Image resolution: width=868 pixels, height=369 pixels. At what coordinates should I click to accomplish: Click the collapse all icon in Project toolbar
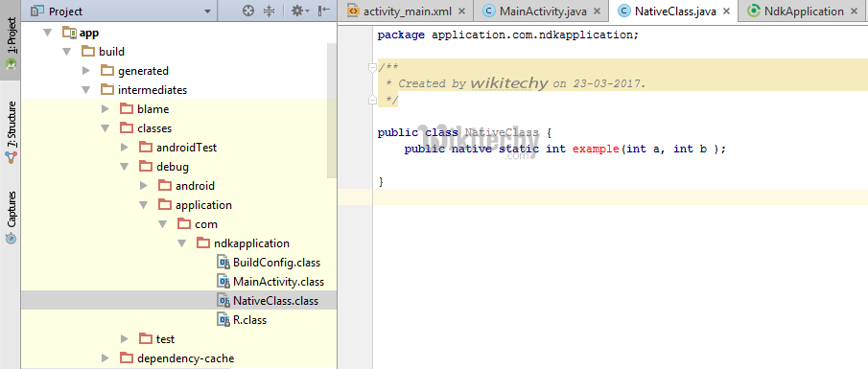point(270,11)
